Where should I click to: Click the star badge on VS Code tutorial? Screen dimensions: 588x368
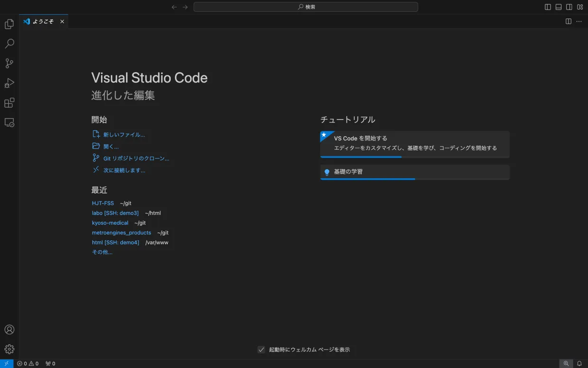pos(324,135)
